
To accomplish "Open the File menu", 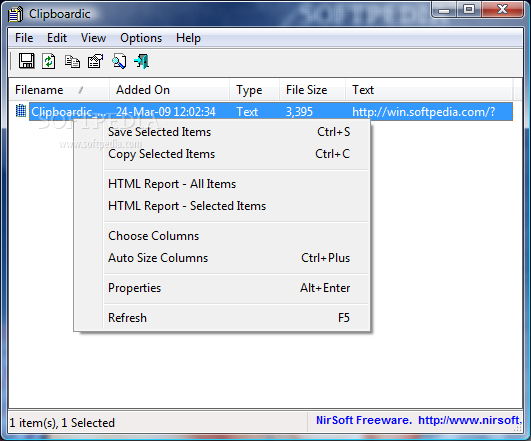I will click(x=24, y=38).
